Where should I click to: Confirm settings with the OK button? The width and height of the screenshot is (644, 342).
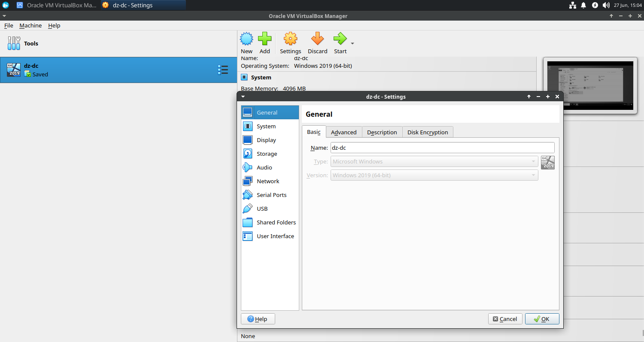coord(542,319)
